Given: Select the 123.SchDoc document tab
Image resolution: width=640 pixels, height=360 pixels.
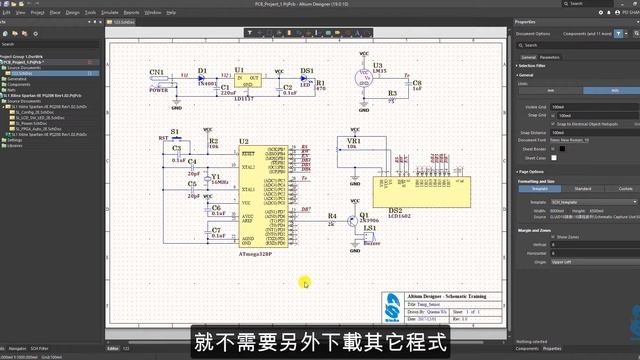Looking at the screenshot, I should [x=121, y=22].
